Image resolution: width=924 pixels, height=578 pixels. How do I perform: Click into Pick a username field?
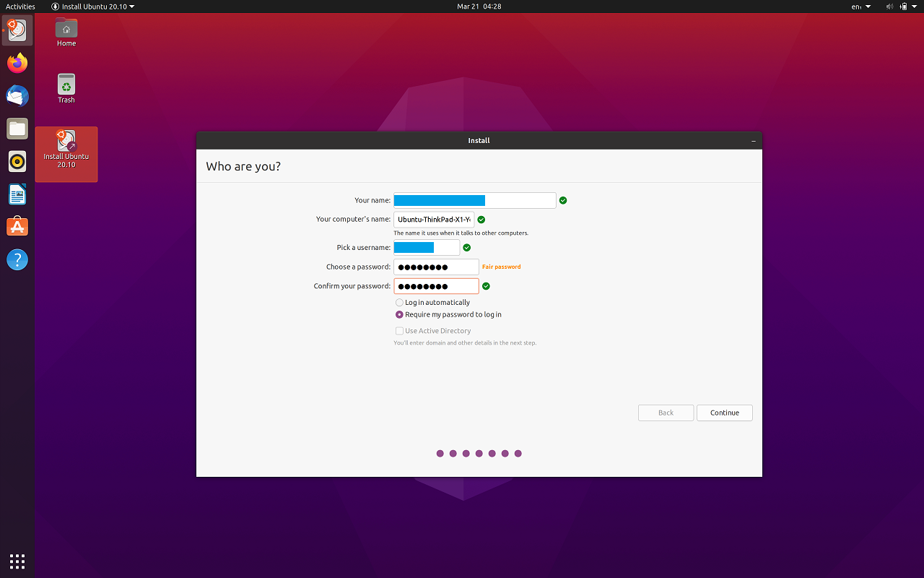click(427, 248)
